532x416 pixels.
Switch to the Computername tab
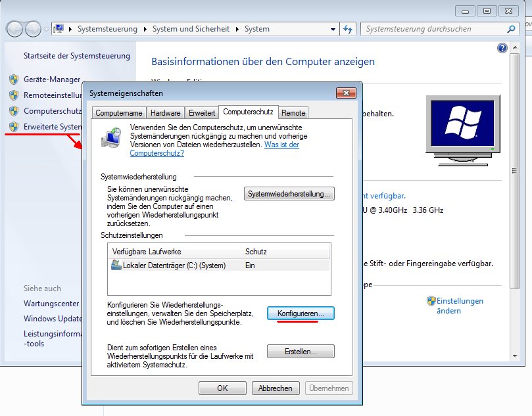coord(119,113)
